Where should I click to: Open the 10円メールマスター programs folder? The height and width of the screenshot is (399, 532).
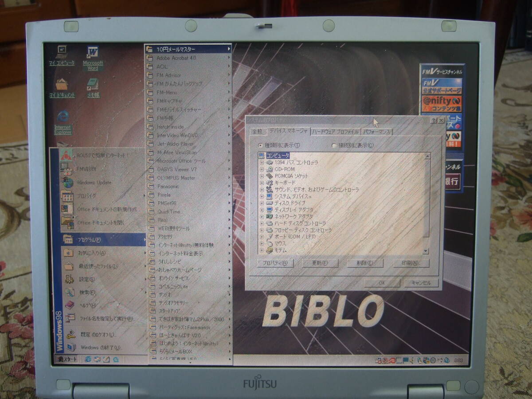[x=188, y=49]
